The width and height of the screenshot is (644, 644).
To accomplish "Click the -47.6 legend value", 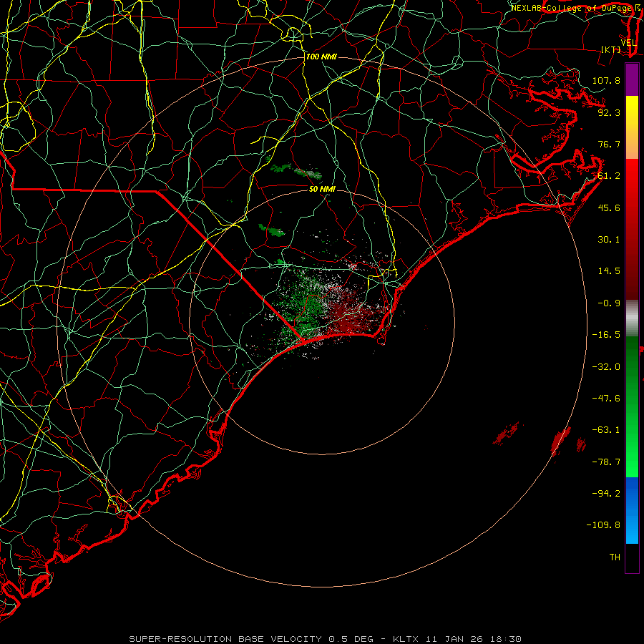I will (x=606, y=399).
